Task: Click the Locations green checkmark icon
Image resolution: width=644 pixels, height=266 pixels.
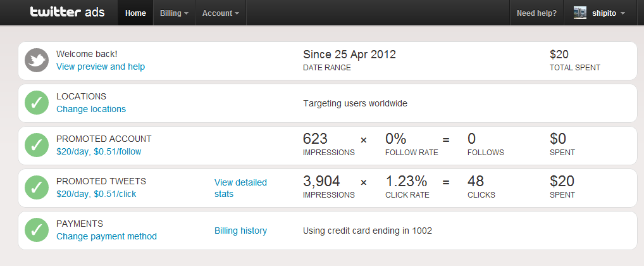Action: point(37,103)
